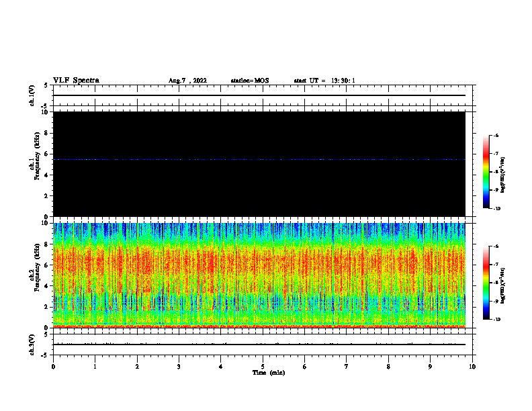Screen dimensions: 532x411
Task: Click time-axis tick label '7'
Action: [347, 367]
